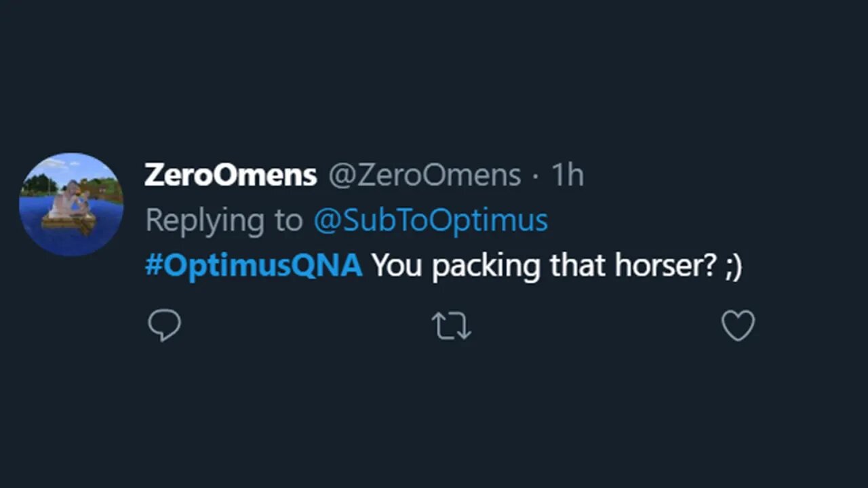Image resolution: width=868 pixels, height=488 pixels.
Task: Click the "Replying to" label
Action: [224, 221]
